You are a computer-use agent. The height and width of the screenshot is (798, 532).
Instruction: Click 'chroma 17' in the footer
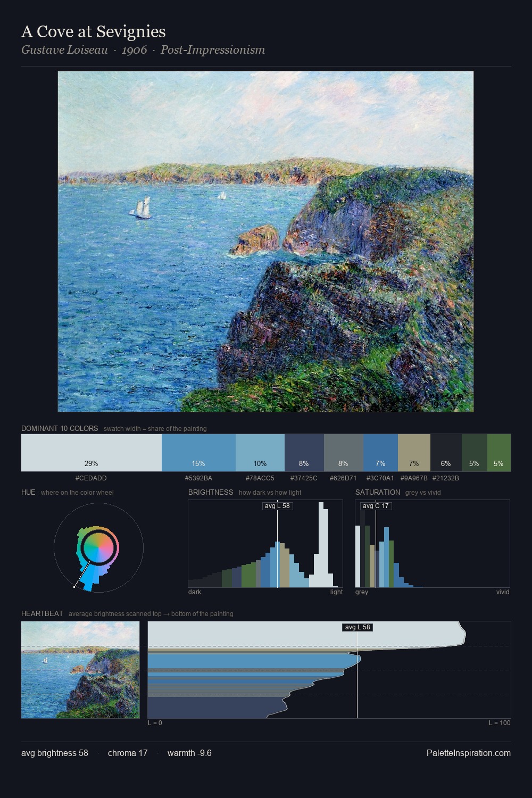click(x=128, y=753)
